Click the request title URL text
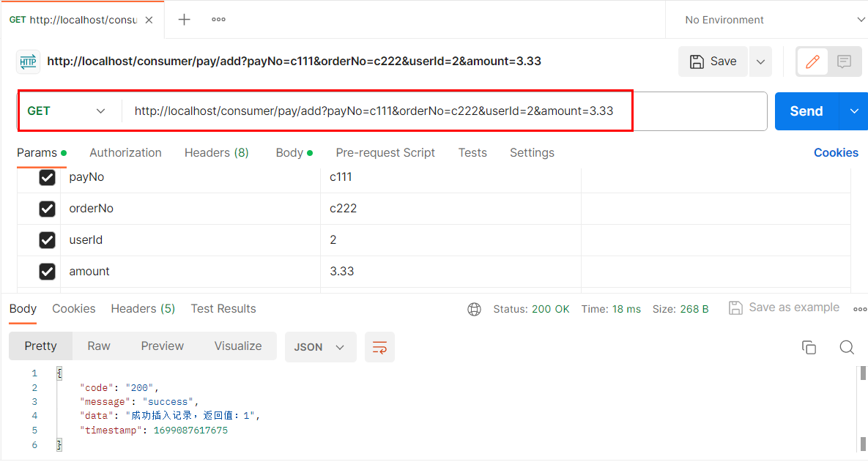 [x=294, y=62]
